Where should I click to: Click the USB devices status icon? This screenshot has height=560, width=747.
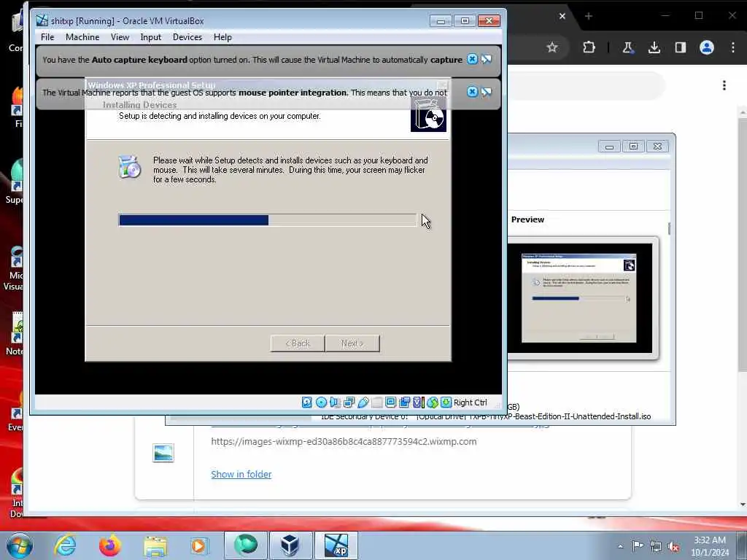(363, 402)
